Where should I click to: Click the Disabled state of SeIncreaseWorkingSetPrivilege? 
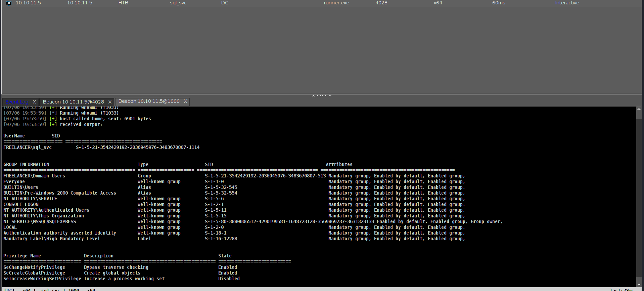[229, 279]
